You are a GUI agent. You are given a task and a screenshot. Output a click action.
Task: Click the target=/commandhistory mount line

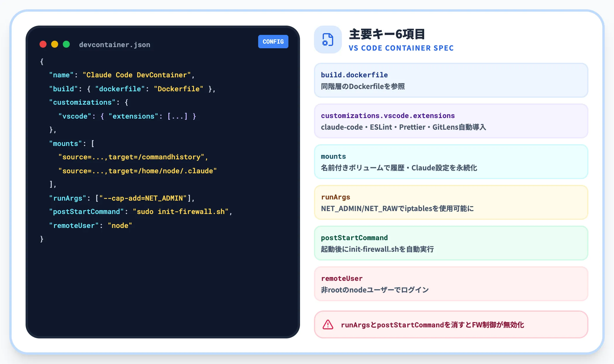(133, 157)
